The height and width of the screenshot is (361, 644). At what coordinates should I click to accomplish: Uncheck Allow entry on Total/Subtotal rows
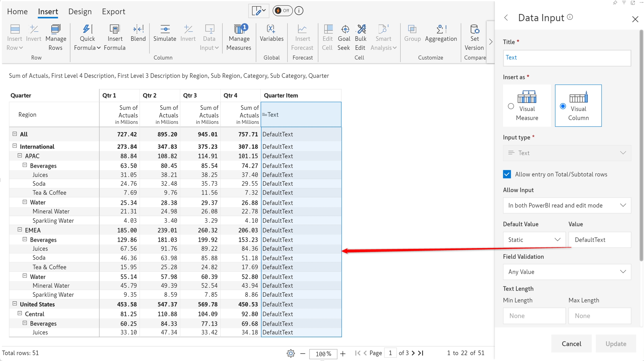click(x=507, y=174)
